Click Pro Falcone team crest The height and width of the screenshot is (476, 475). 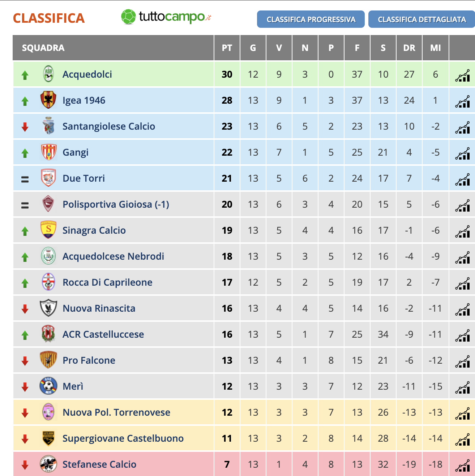48,360
